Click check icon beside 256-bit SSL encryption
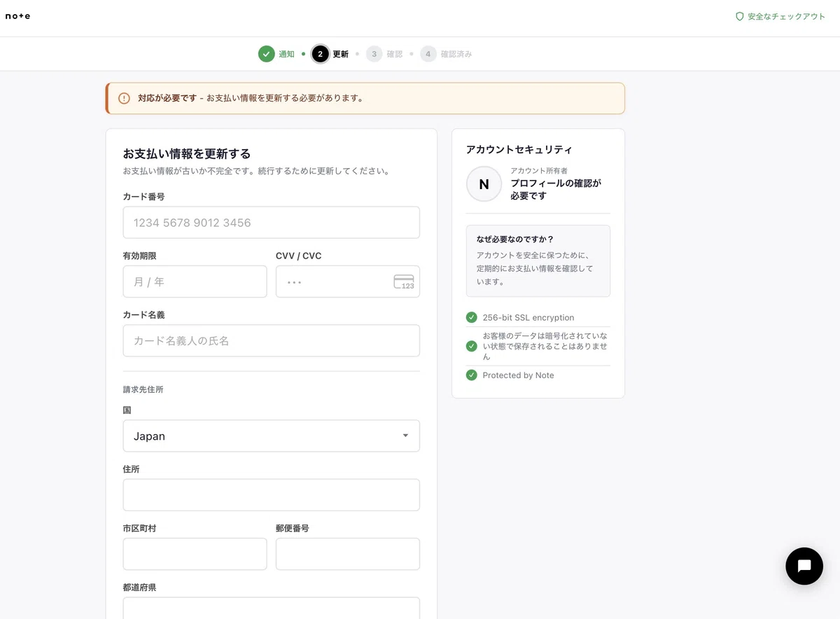The image size is (840, 619). (472, 317)
